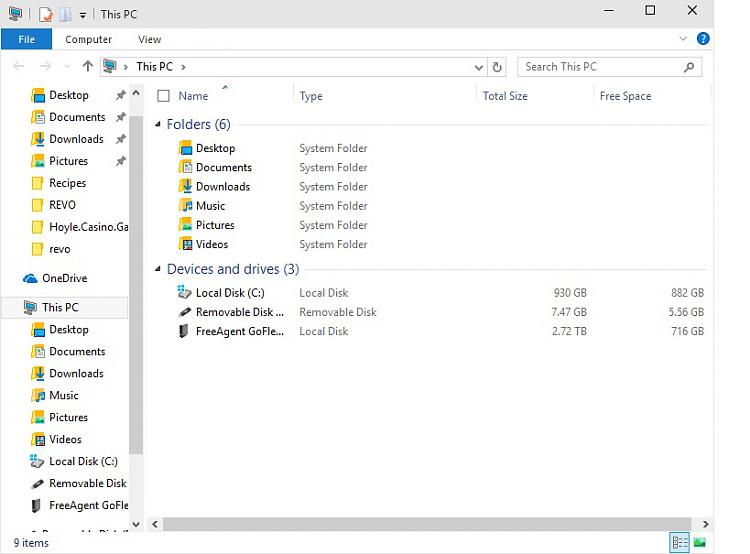Screen dimensions: 750x554
Task: Click the New folder quick access icon
Action: (66, 14)
